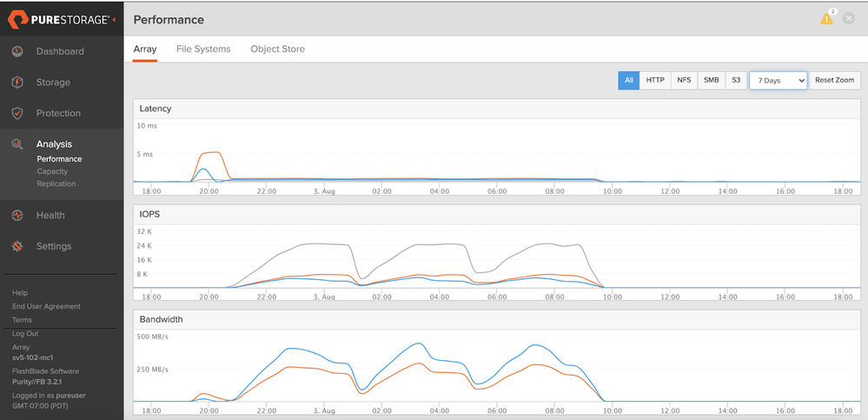Select Performance under Analysis
The width and height of the screenshot is (868, 420).
[x=59, y=159]
